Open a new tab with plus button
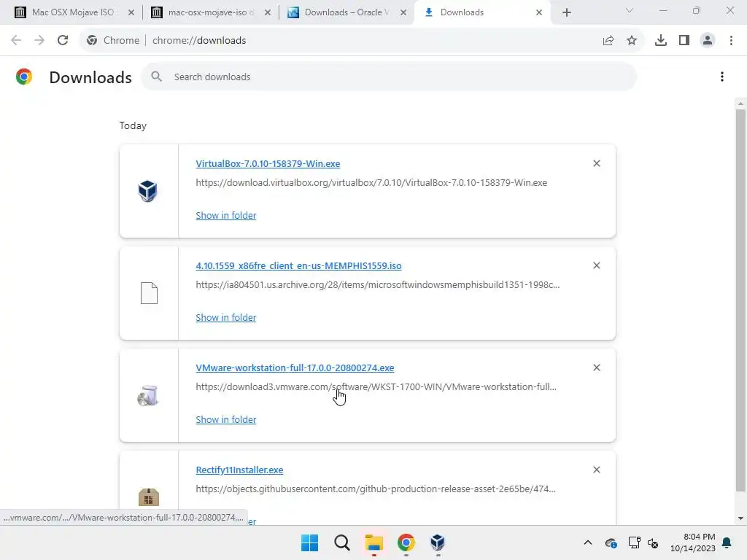This screenshot has height=560, width=747. (x=566, y=12)
